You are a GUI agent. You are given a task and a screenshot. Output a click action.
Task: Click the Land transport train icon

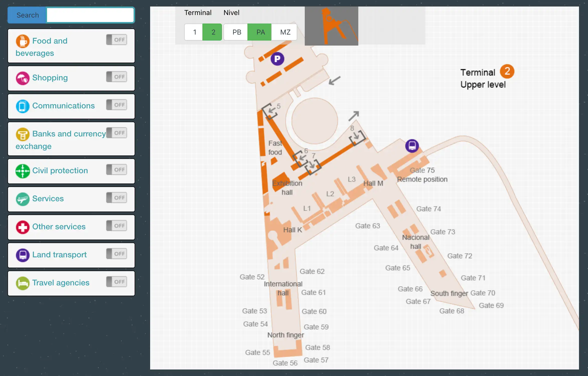point(22,255)
